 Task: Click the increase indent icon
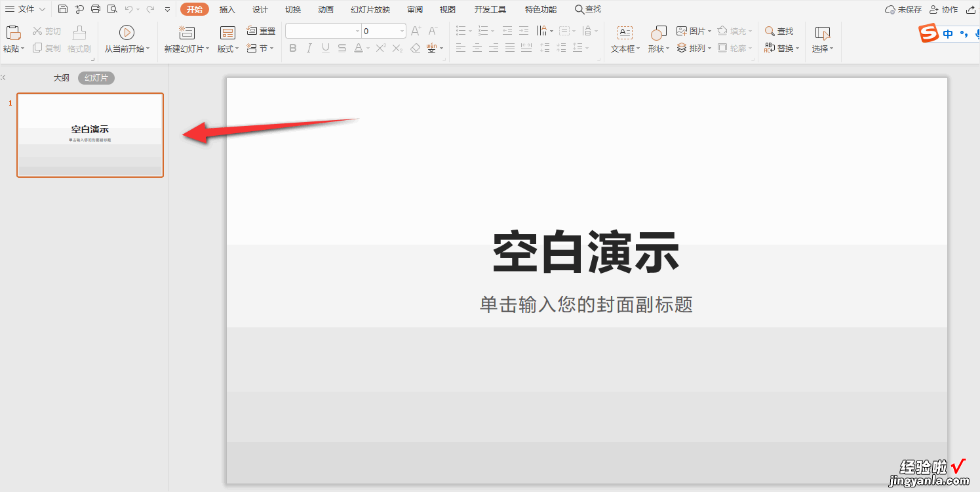[x=523, y=31]
